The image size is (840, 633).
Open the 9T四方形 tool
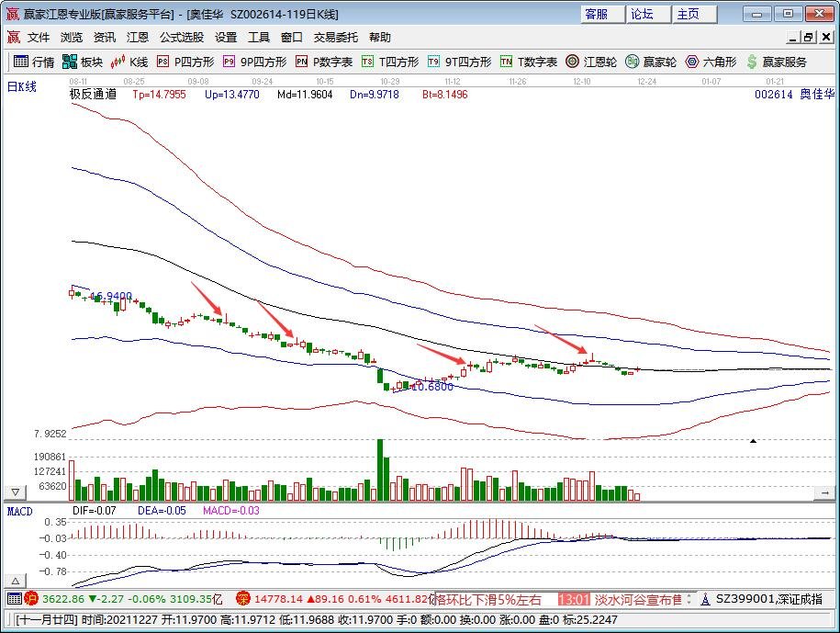pyautogui.click(x=460, y=62)
